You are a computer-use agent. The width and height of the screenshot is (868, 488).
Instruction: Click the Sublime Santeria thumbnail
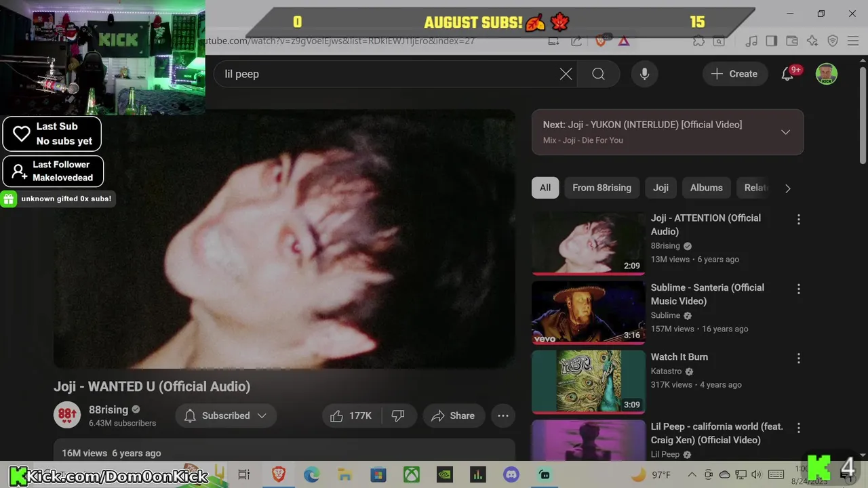[589, 313]
